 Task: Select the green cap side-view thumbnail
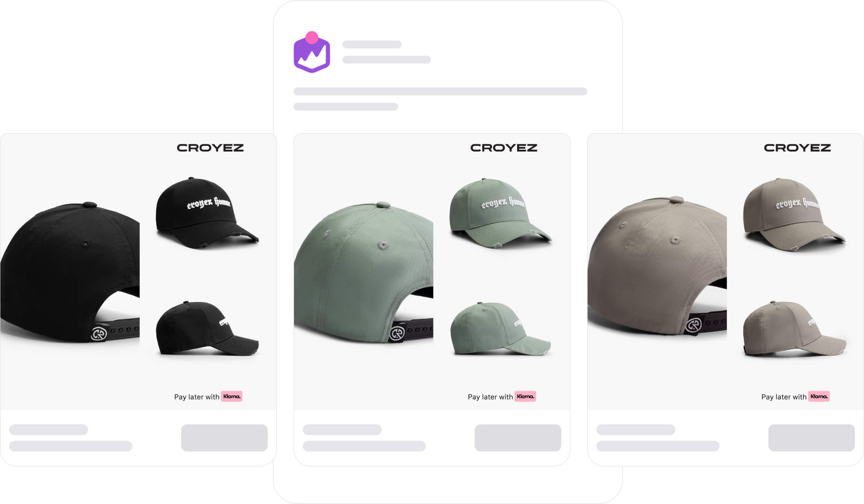tap(501, 329)
